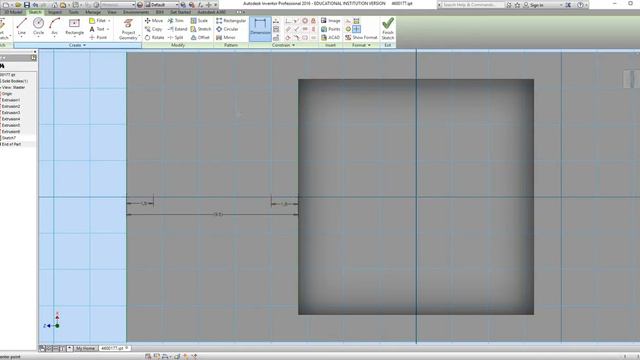The width and height of the screenshot is (640, 360).
Task: Switch to the Tools tab
Action: [x=74, y=12]
